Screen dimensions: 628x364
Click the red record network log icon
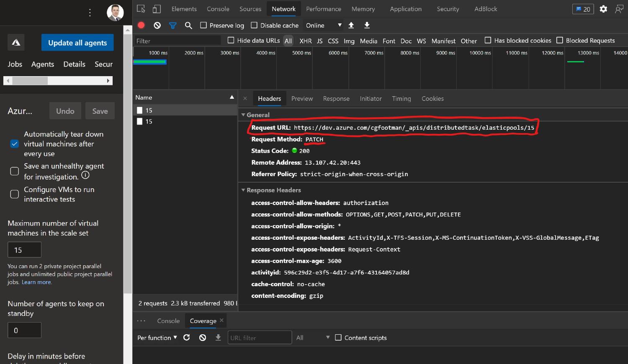pos(142,26)
